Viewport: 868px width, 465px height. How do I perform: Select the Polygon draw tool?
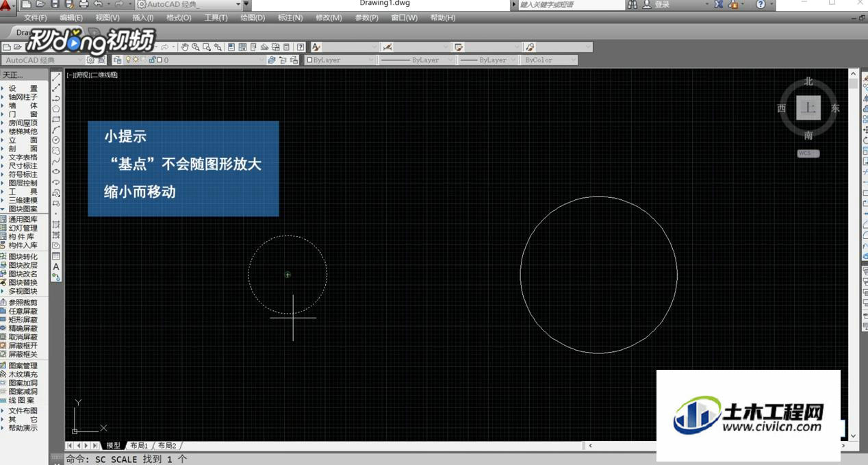pos(56,108)
